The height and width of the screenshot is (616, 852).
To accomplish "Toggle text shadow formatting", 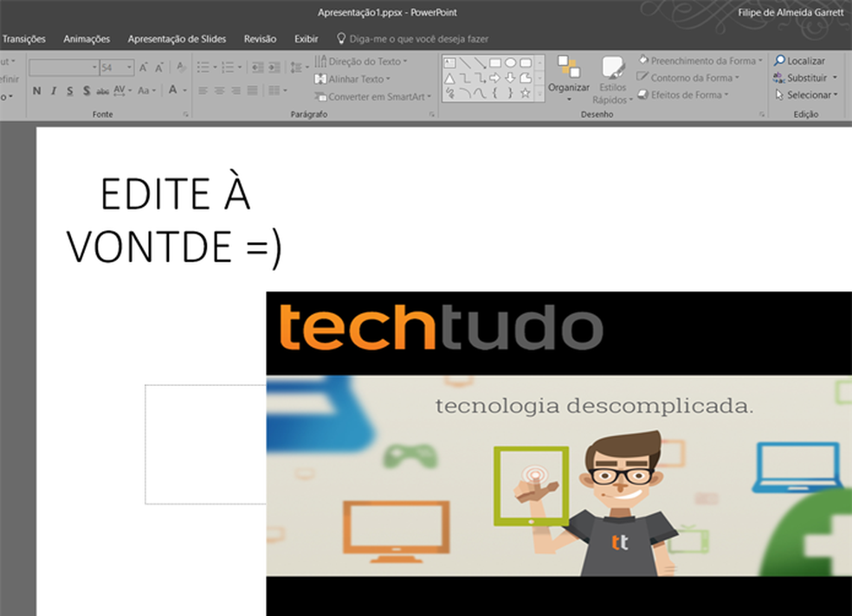I will coord(87,91).
